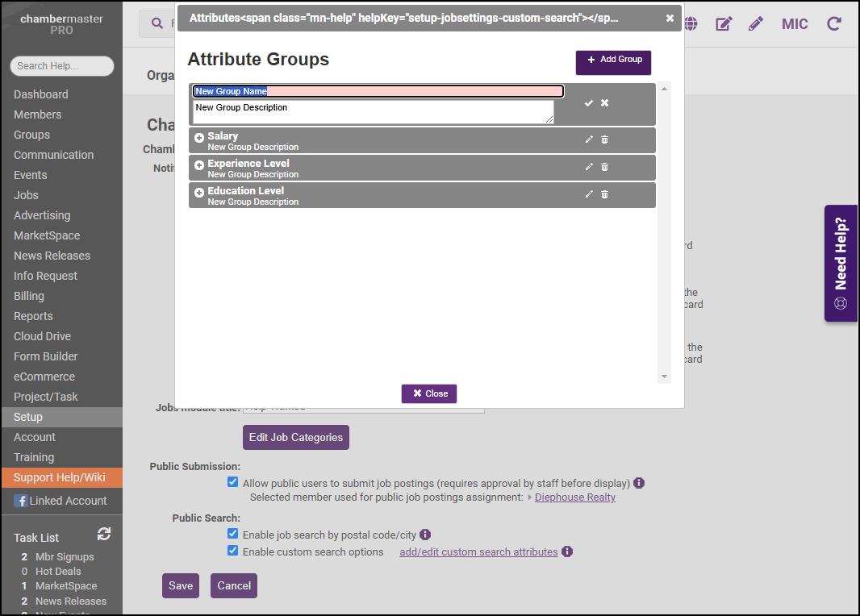The height and width of the screenshot is (616, 860).
Task: Expand the Education Level attribute group
Action: [x=199, y=193]
